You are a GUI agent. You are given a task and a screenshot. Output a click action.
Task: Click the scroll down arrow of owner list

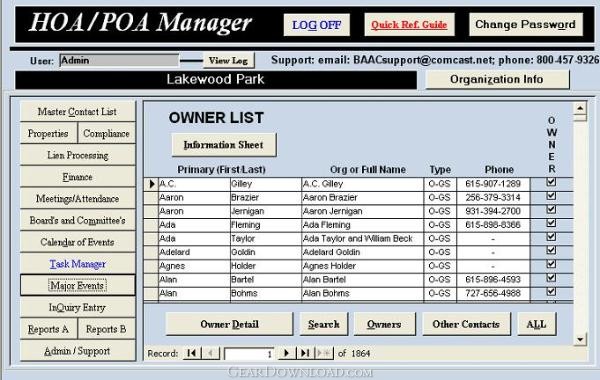pos(580,339)
